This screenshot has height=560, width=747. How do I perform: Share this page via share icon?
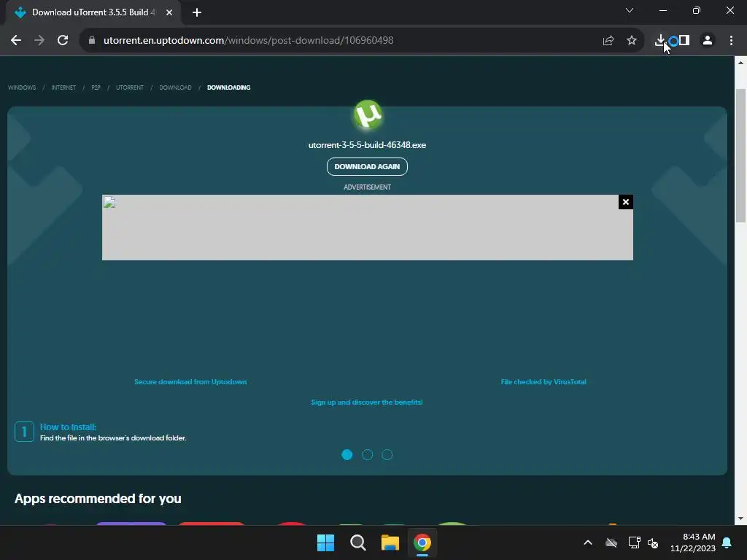pyautogui.click(x=608, y=41)
